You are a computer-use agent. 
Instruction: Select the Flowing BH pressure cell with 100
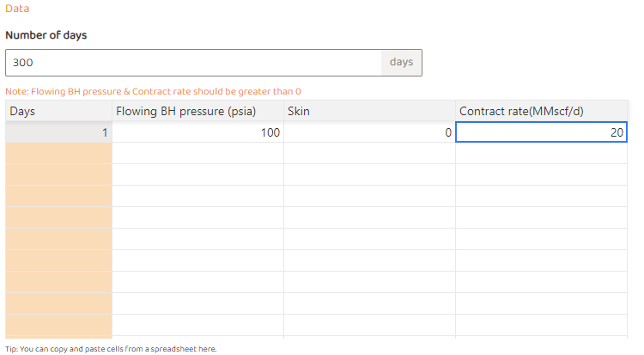197,132
